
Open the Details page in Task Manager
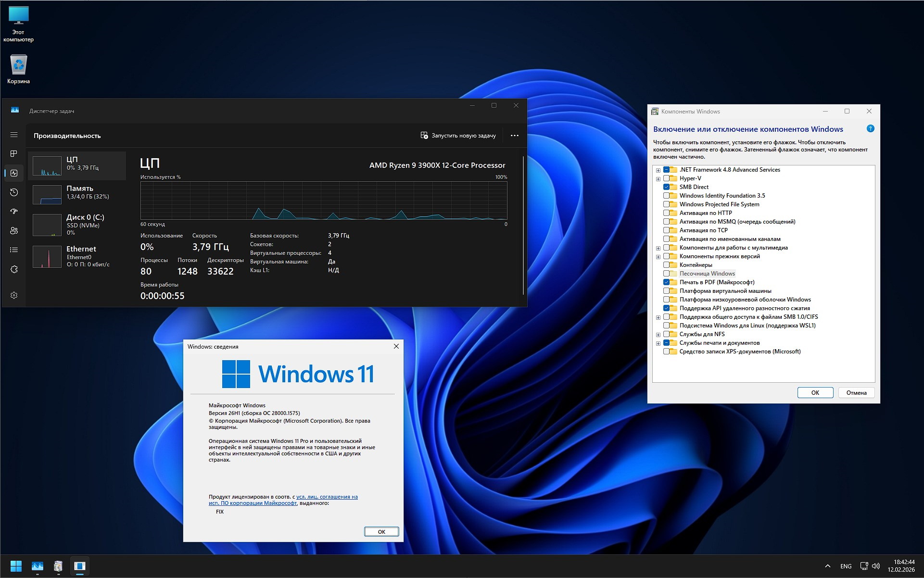14,249
